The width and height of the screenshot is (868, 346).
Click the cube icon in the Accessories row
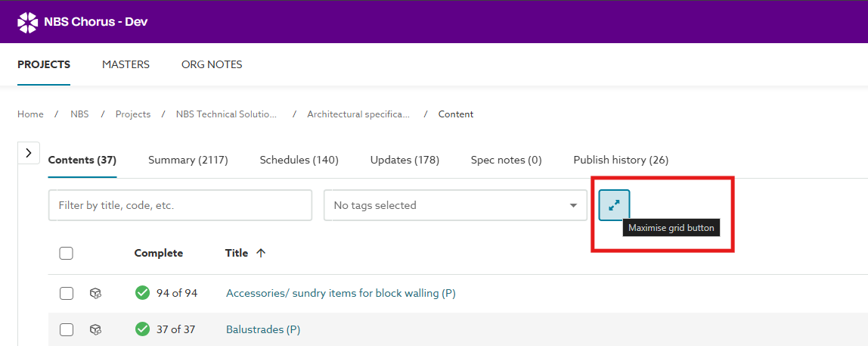coord(95,293)
